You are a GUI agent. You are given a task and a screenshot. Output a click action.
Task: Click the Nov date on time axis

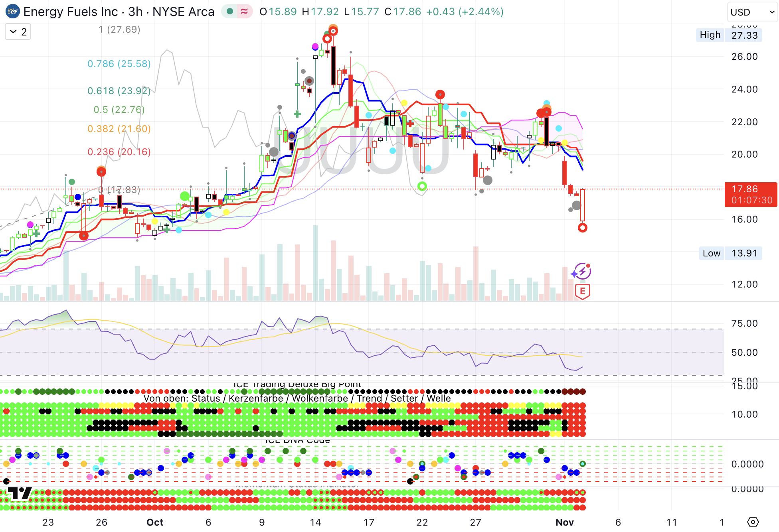click(x=564, y=522)
